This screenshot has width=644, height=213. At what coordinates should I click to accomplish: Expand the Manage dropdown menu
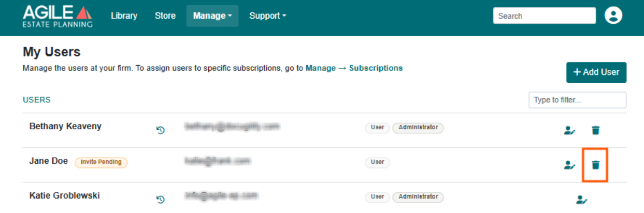click(212, 16)
